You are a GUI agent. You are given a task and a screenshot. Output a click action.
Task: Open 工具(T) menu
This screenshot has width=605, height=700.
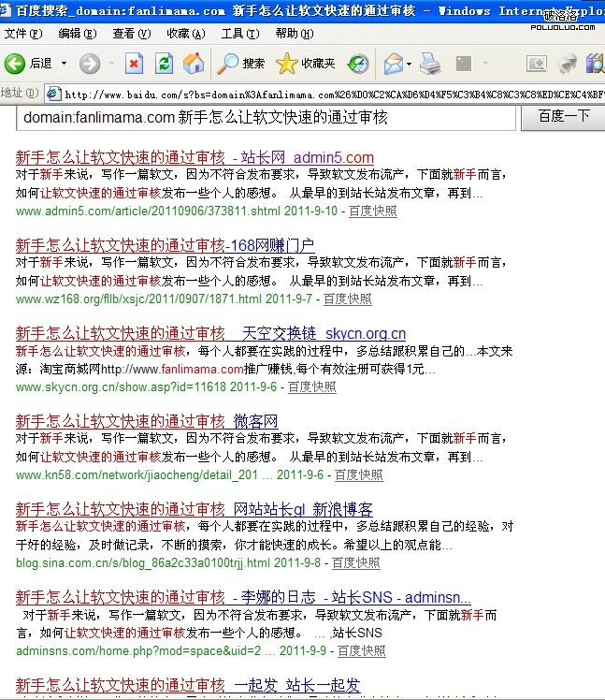click(x=240, y=34)
